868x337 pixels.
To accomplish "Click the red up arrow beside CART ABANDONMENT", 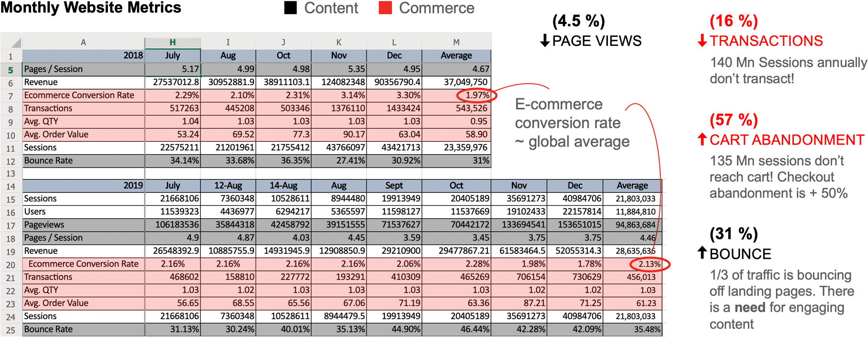I will point(702,140).
